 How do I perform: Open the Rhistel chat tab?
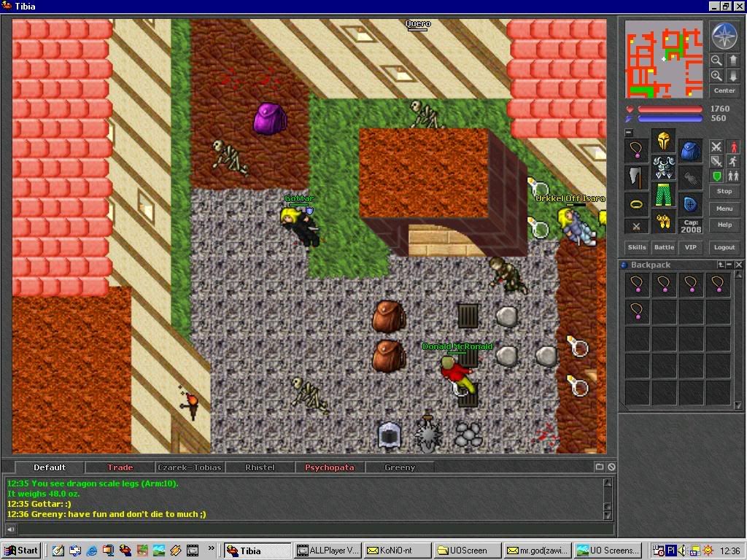coord(260,467)
